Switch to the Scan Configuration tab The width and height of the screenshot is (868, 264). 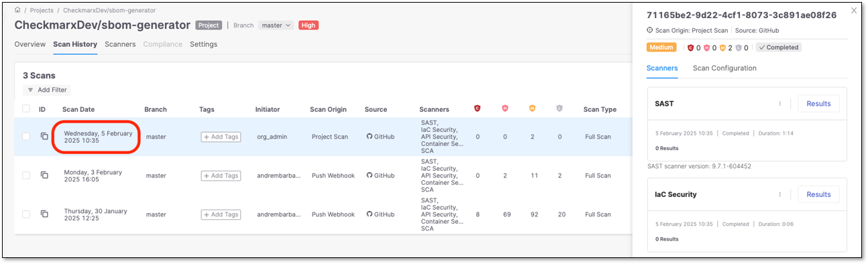coord(724,68)
